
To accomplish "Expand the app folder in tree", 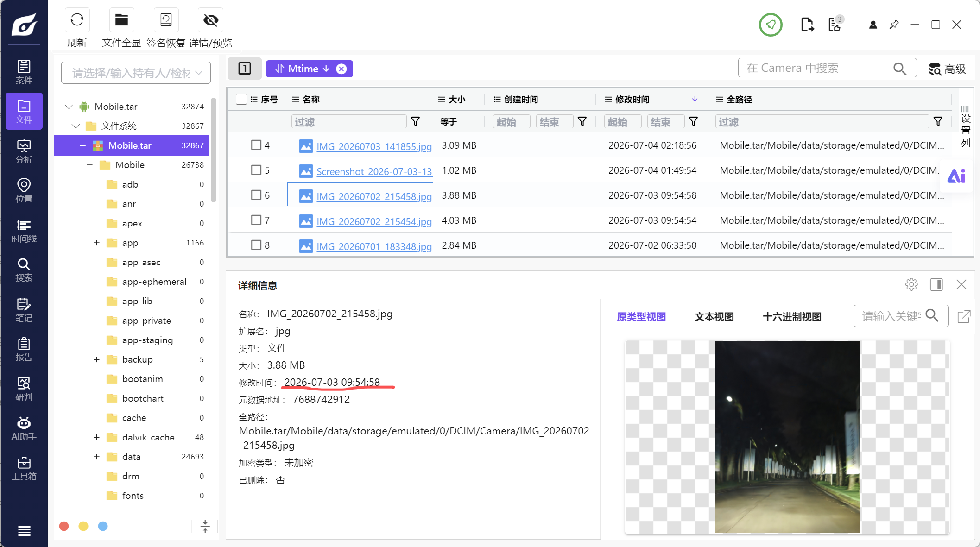I will [x=96, y=243].
